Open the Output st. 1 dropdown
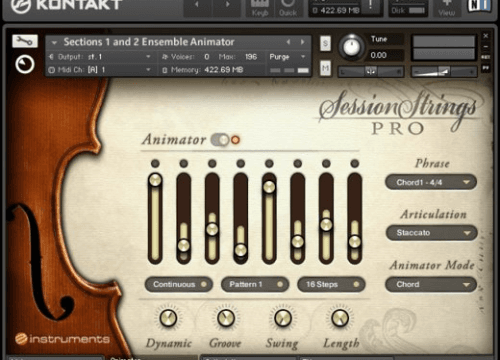500x360 pixels. [100, 57]
